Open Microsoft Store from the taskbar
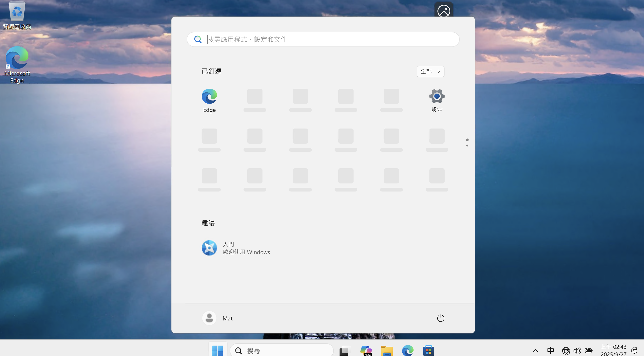This screenshot has width=644, height=356. tap(428, 350)
